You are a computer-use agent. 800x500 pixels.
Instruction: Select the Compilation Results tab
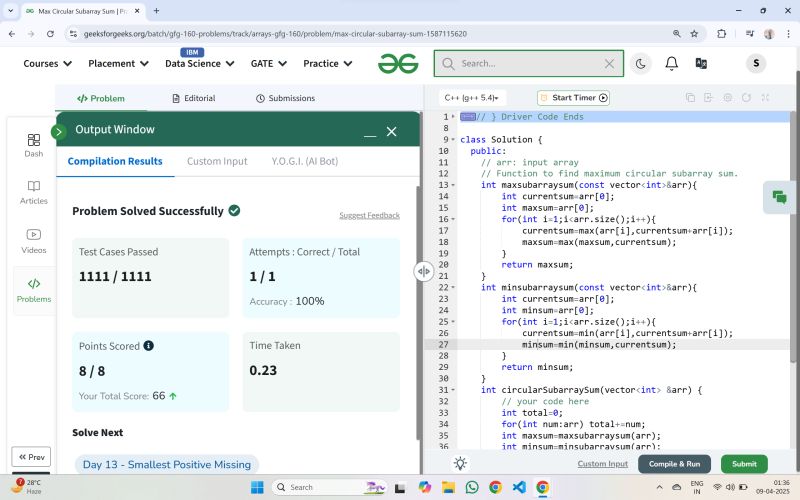115,161
